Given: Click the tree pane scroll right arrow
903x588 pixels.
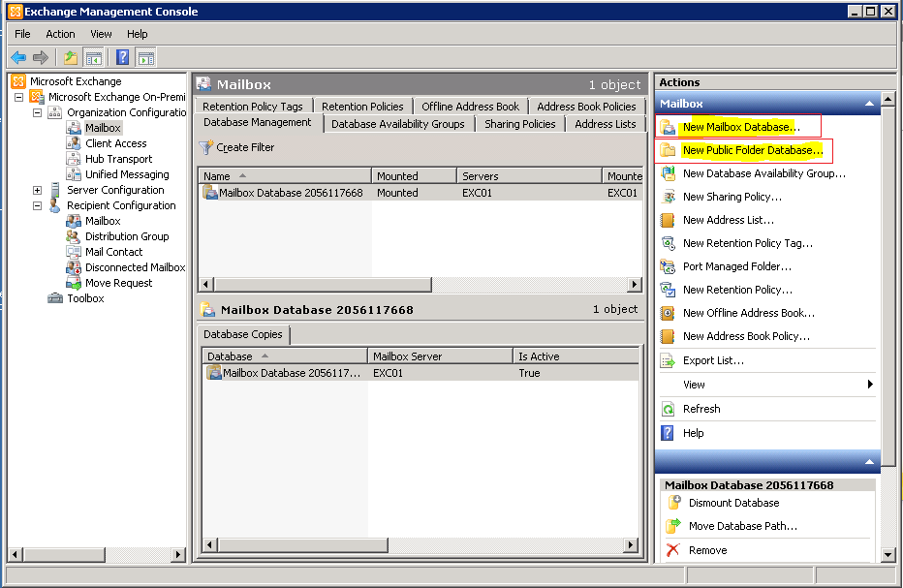Looking at the screenshot, I should (x=178, y=555).
